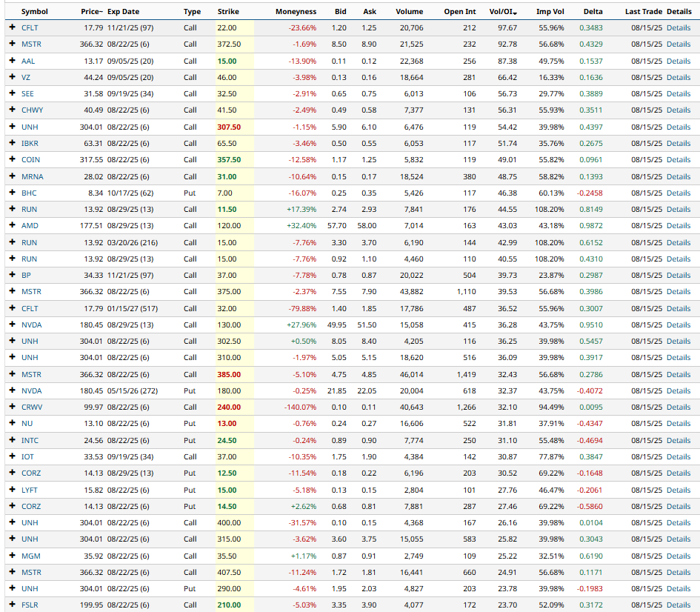Expand the CFLT 22.00 strike row
This screenshot has height=612, width=700.
13,27
